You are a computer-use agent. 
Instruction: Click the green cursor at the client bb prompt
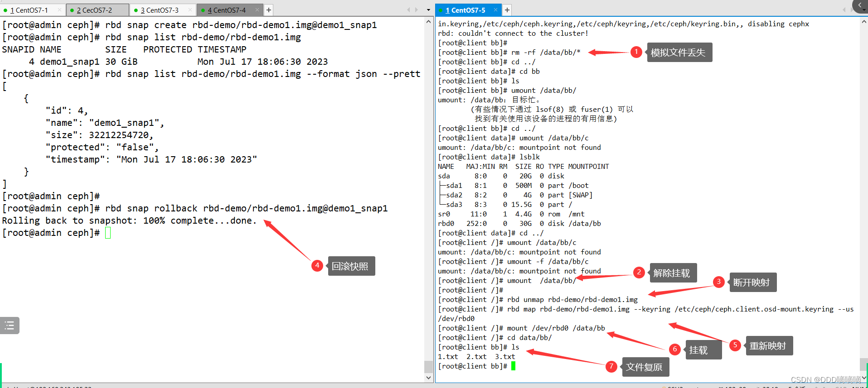tap(513, 366)
